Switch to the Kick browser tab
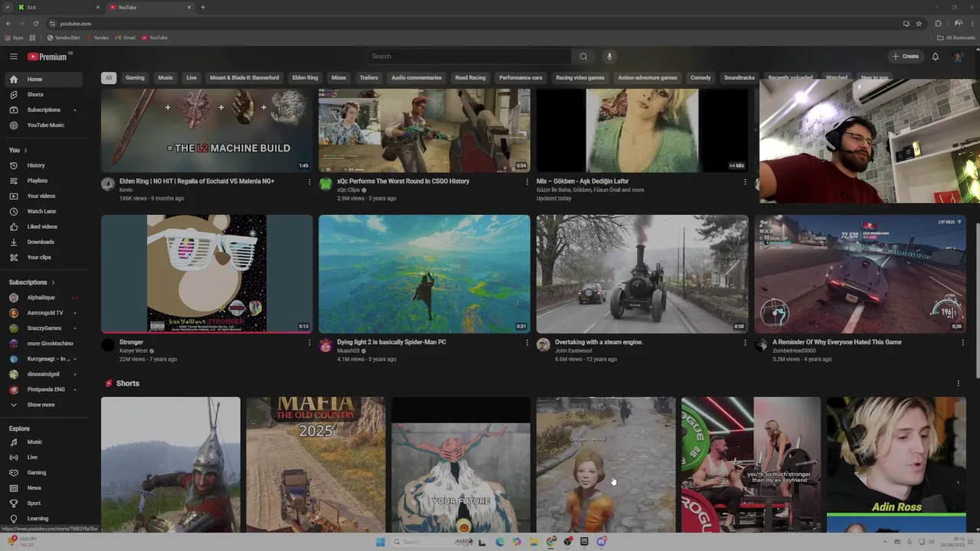This screenshot has width=980, height=551. coord(57,8)
